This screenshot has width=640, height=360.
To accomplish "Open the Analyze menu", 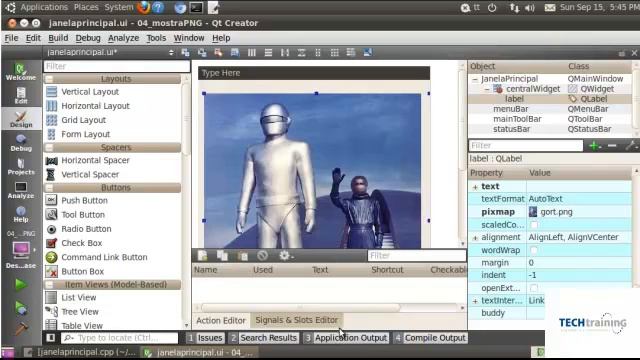I will click(123, 38).
